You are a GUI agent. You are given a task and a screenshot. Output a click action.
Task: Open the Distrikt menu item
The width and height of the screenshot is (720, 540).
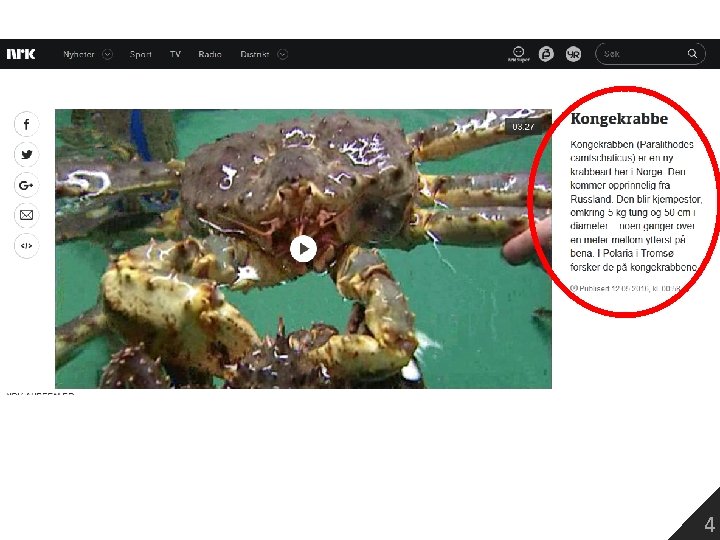254,54
